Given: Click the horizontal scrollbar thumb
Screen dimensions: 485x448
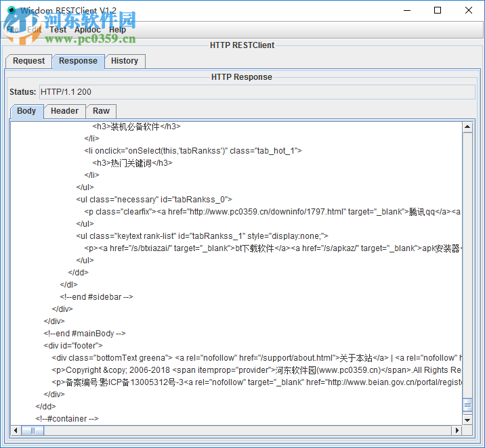Looking at the screenshot, I should click(x=33, y=430).
